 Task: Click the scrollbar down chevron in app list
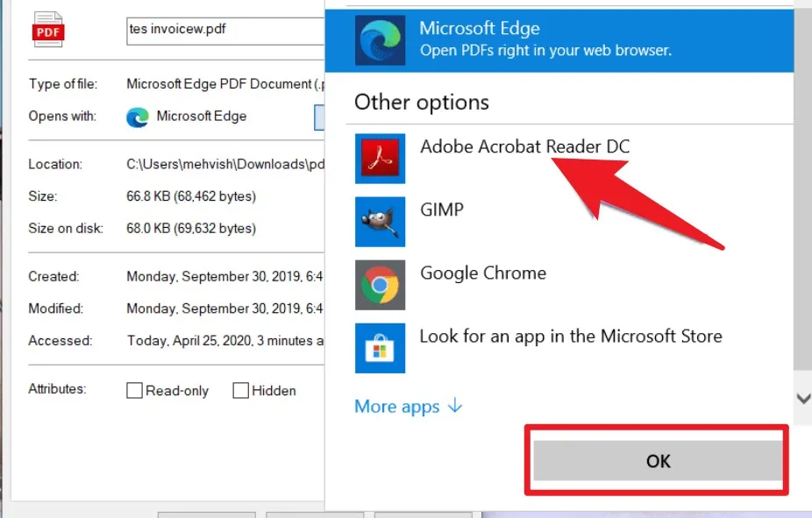tap(803, 399)
